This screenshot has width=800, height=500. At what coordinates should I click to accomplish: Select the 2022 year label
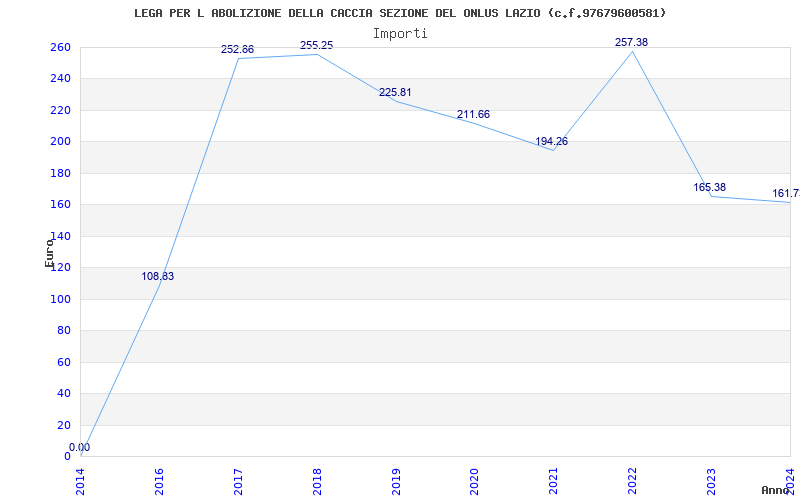pyautogui.click(x=632, y=482)
